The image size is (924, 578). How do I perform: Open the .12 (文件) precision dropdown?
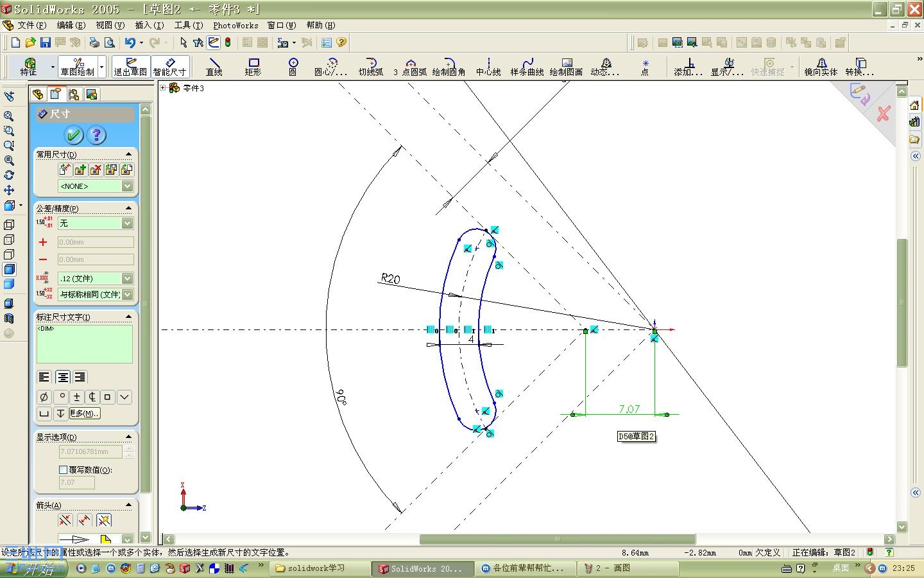pyautogui.click(x=127, y=278)
